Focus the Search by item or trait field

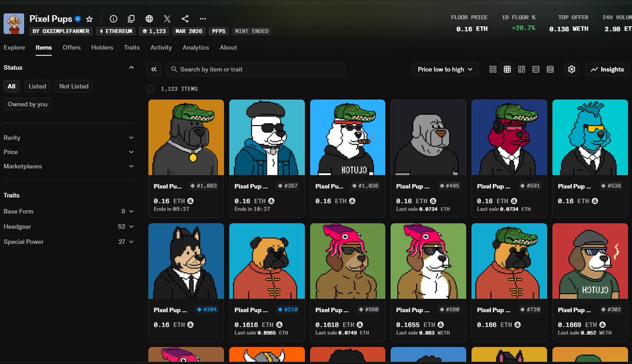(x=255, y=69)
